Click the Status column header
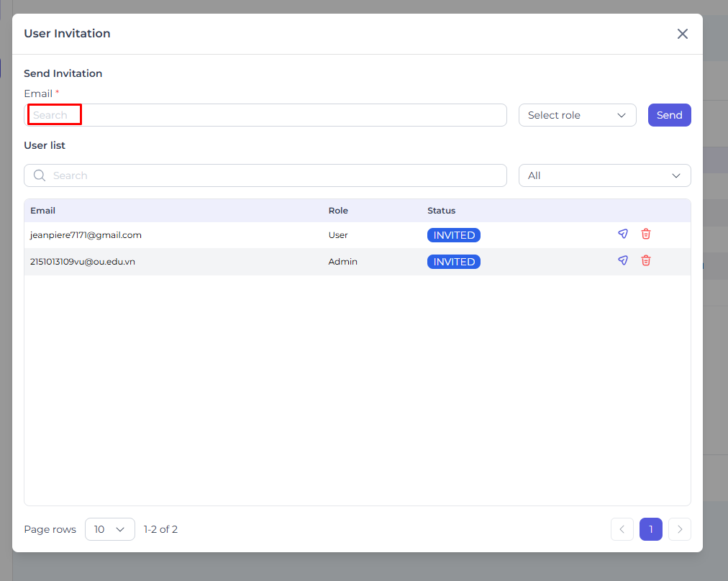This screenshot has height=581, width=728. tap(441, 211)
